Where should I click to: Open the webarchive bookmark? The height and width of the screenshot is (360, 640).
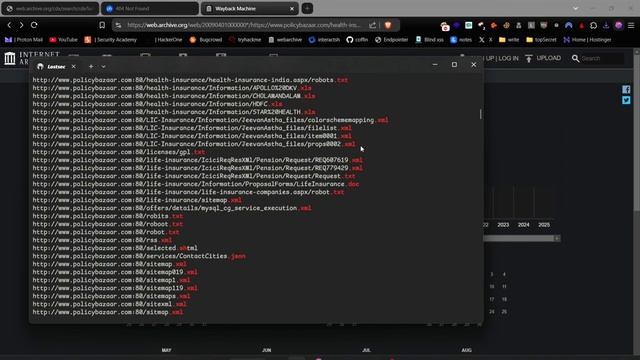[285, 40]
